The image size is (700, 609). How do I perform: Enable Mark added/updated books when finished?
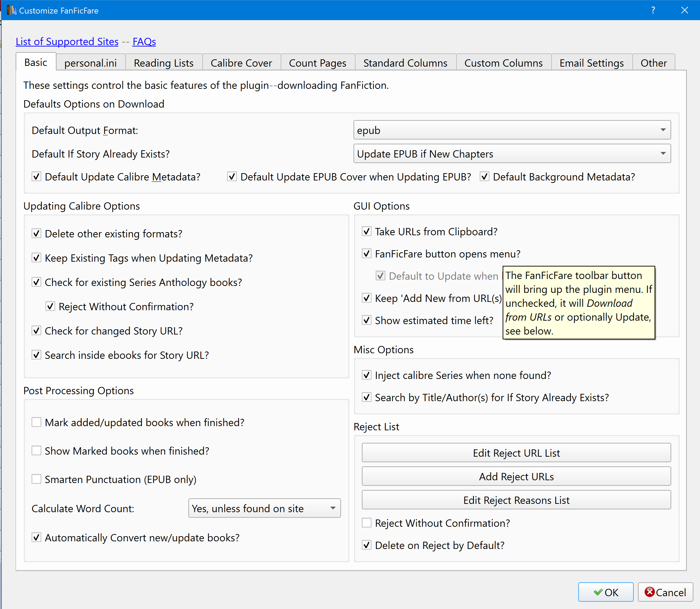(36, 422)
